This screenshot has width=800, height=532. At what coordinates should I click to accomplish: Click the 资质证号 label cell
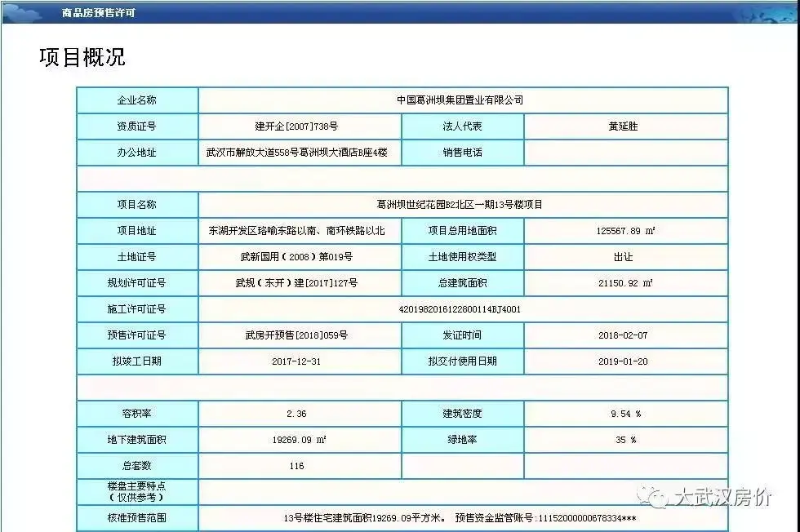click(137, 126)
